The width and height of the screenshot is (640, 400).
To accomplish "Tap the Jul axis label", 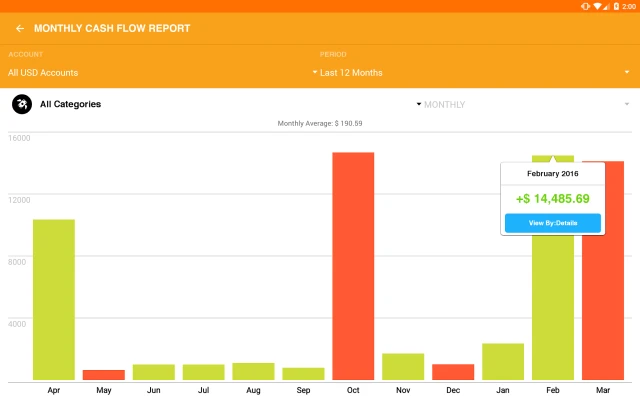I will point(203,390).
